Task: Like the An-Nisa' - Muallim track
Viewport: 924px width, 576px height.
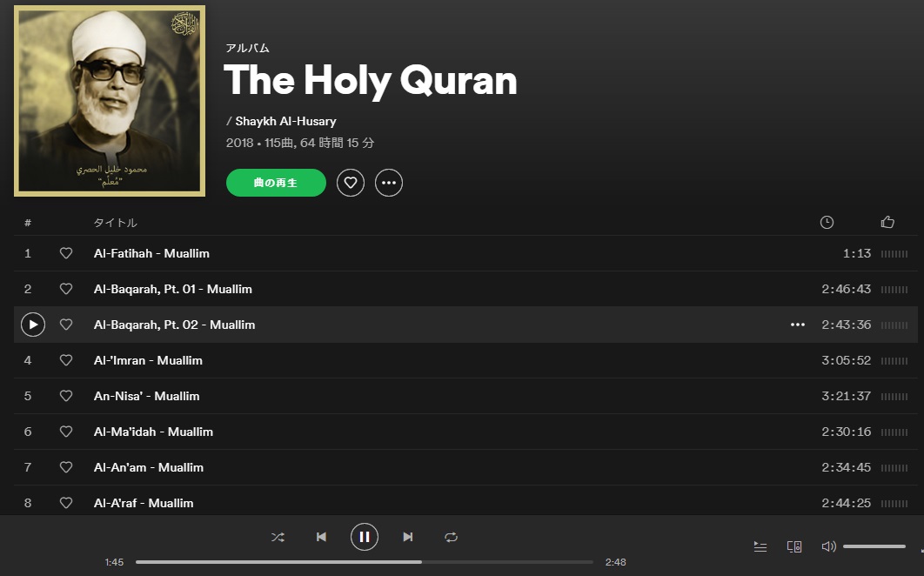Action: click(66, 396)
